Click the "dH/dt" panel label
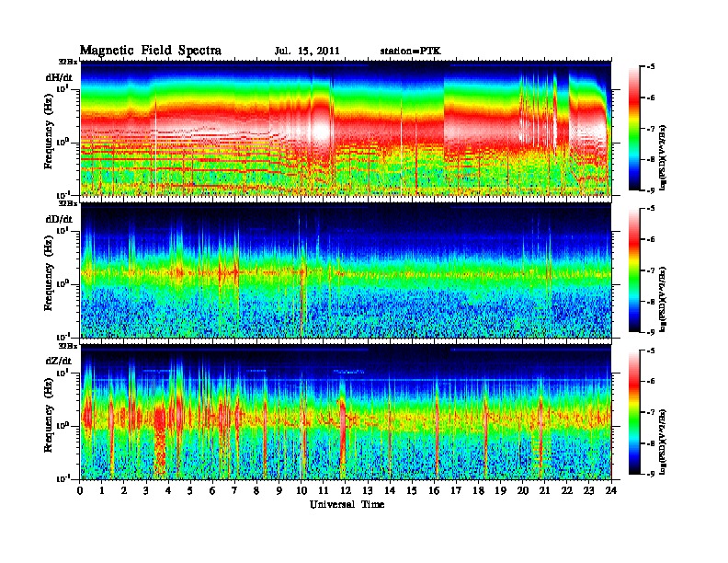 pyautogui.click(x=59, y=77)
